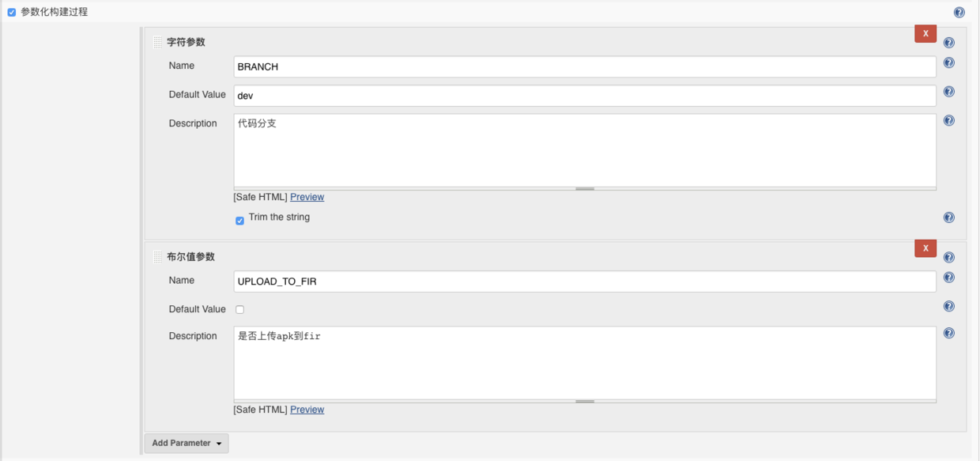Grab the 字符参数 drag handle
Screen dimensions: 980x461
(x=158, y=42)
